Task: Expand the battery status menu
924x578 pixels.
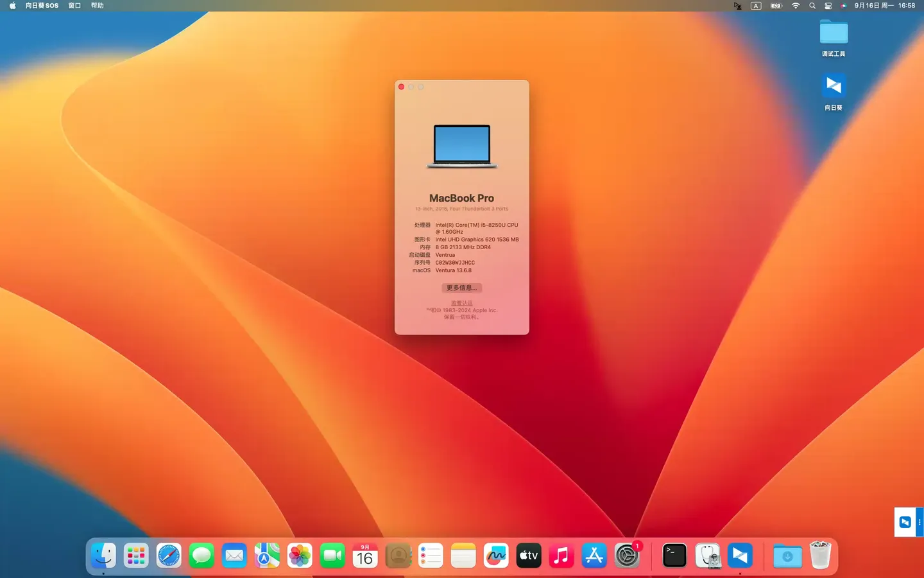Action: (x=776, y=6)
